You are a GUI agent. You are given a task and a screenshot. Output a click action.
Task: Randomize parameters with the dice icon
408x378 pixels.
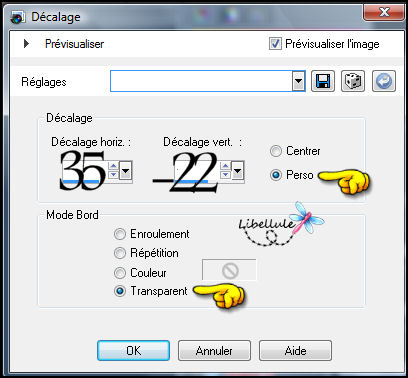353,81
